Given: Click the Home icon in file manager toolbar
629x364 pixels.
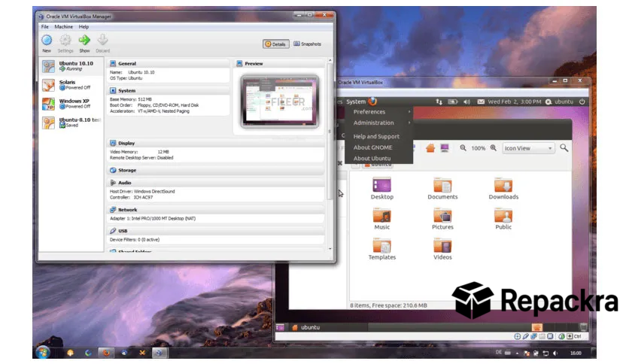Looking at the screenshot, I should click(x=430, y=148).
